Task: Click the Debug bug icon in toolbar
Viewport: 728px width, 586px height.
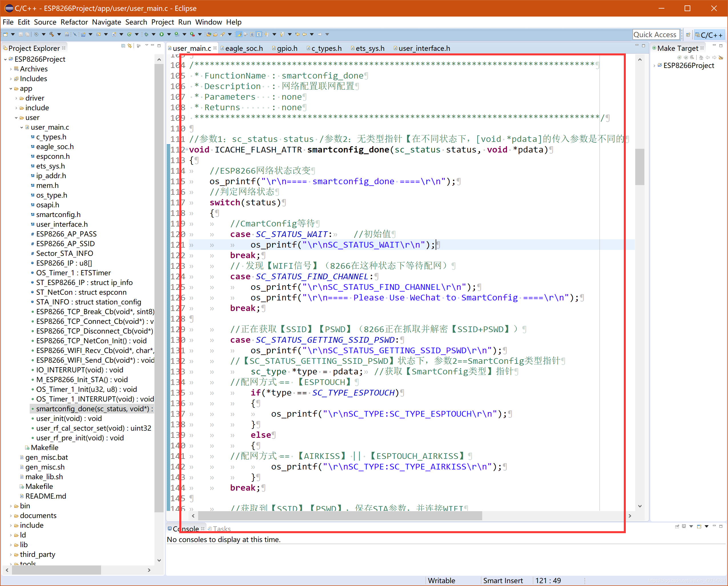Action: click(x=146, y=34)
